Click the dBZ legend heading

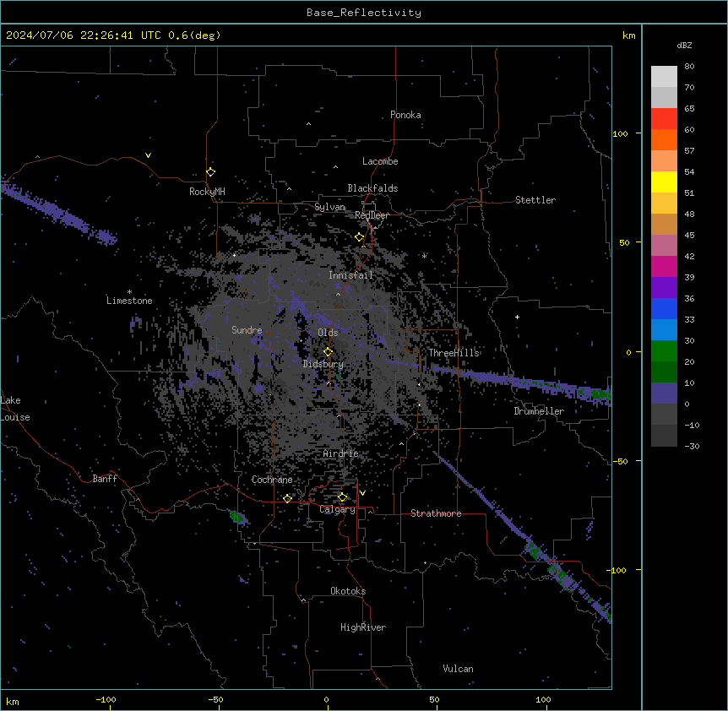point(684,46)
